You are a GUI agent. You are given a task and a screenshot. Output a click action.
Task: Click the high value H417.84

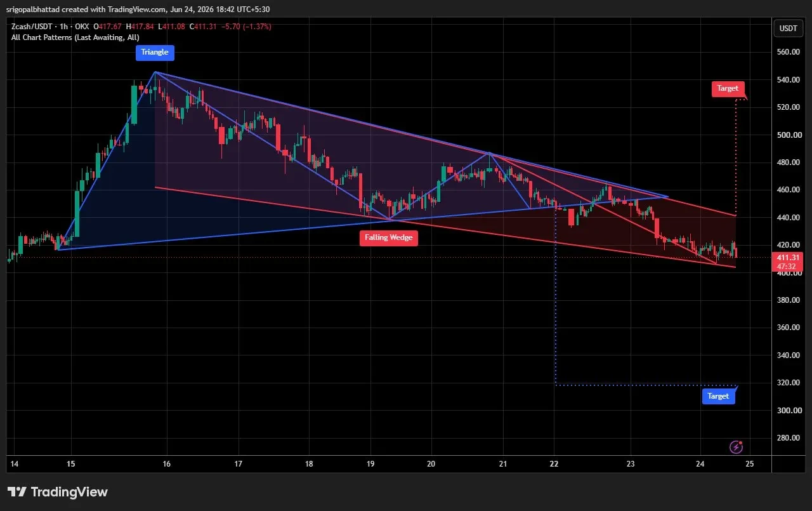(x=140, y=27)
